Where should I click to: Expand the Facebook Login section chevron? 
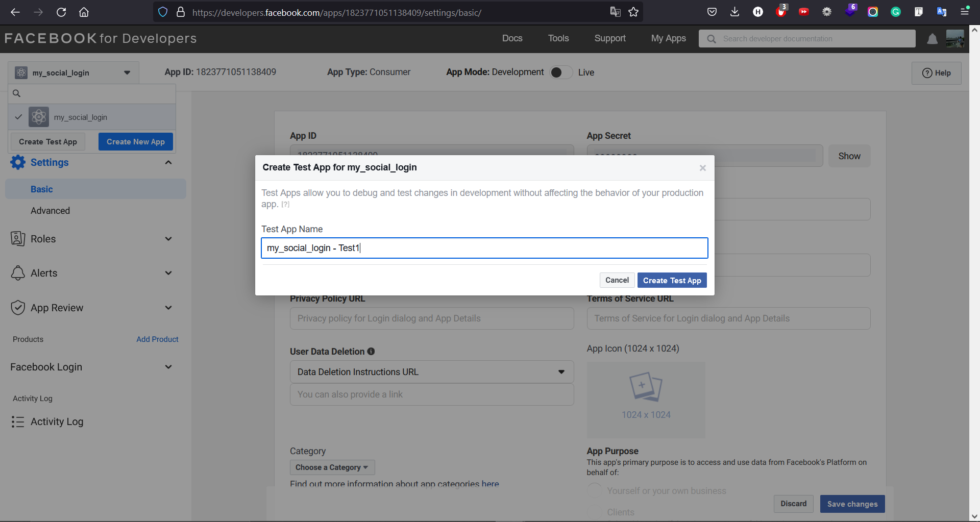[168, 367]
